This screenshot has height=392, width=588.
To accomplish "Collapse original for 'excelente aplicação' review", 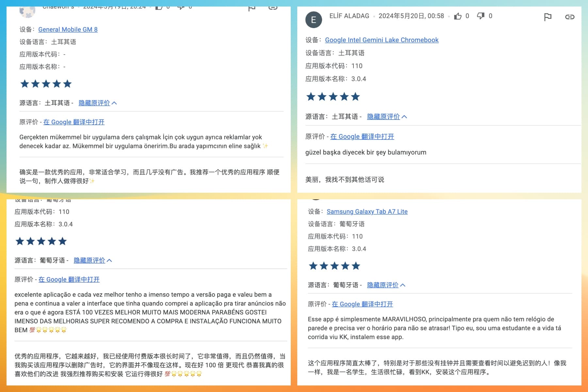I will pyautogui.click(x=92, y=260).
